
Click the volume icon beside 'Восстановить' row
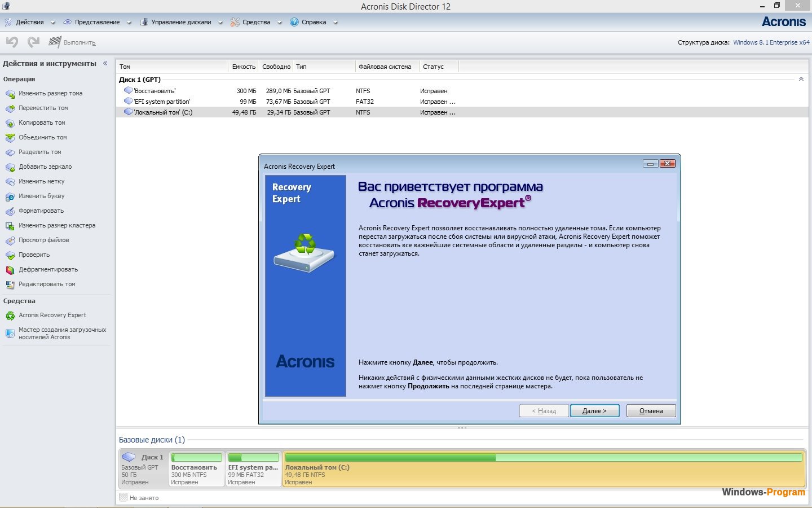click(129, 90)
